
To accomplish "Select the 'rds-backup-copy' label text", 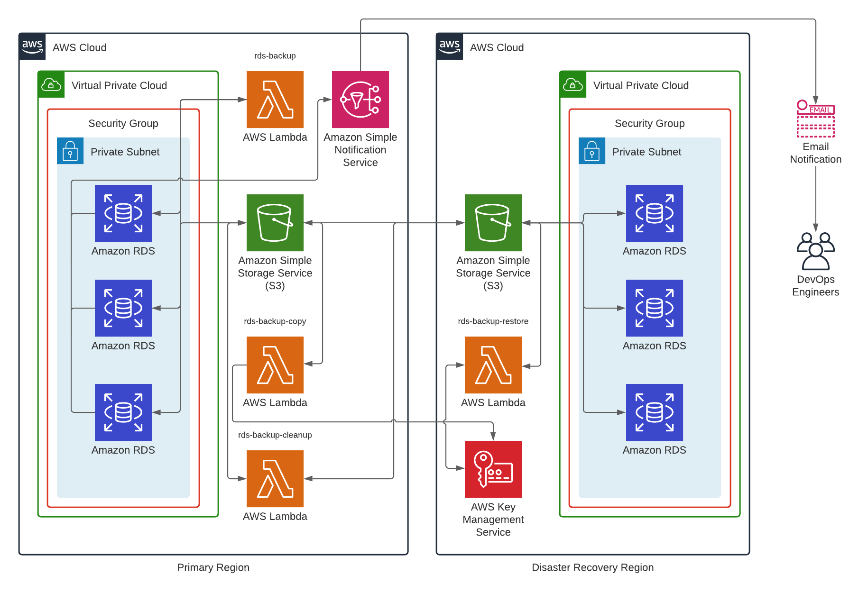I will pos(275,321).
